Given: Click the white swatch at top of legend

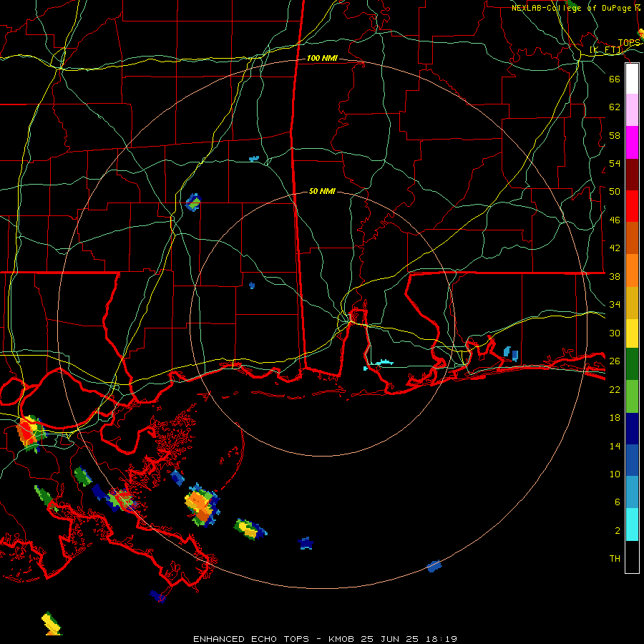Looking at the screenshot, I should [632, 79].
